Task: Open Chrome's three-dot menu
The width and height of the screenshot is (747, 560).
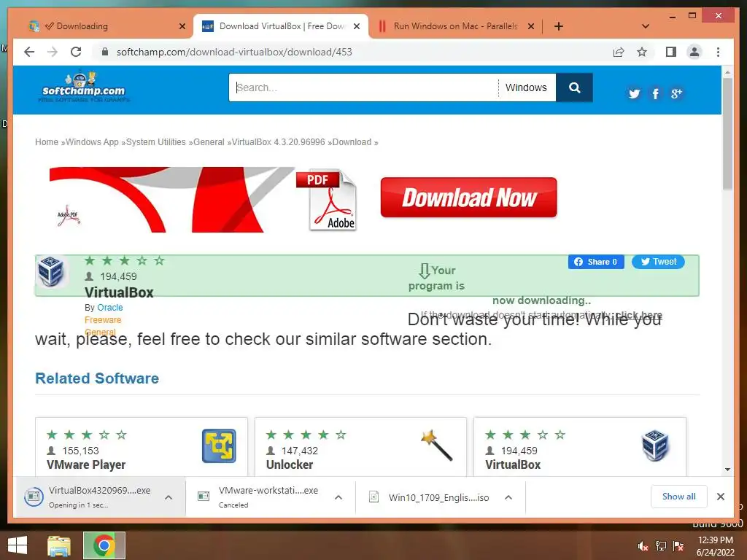Action: [718, 52]
